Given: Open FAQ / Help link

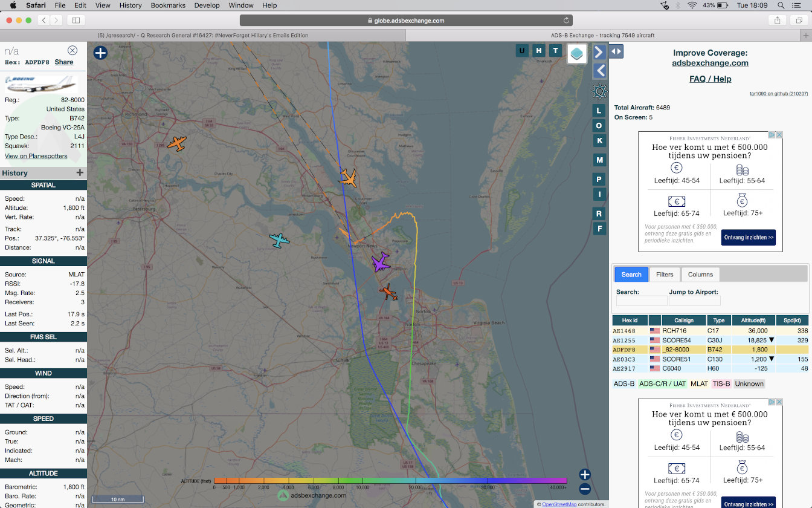Looking at the screenshot, I should click(710, 79).
